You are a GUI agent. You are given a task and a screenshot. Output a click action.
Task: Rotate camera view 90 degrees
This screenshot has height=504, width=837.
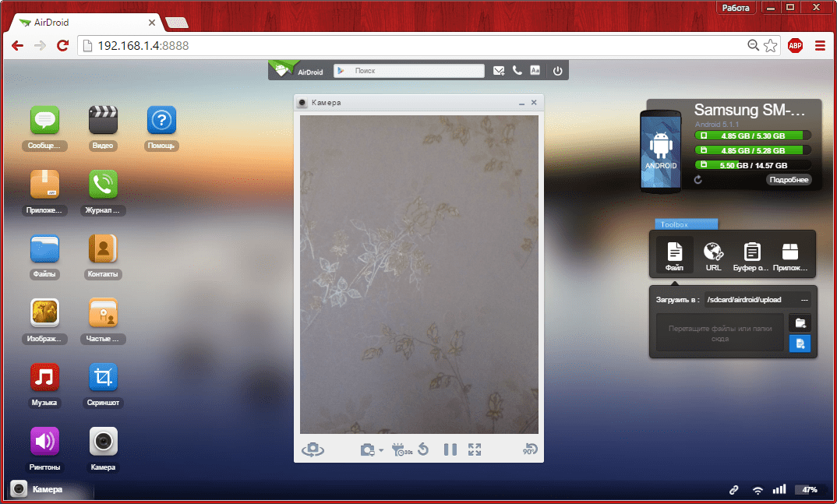(x=530, y=449)
